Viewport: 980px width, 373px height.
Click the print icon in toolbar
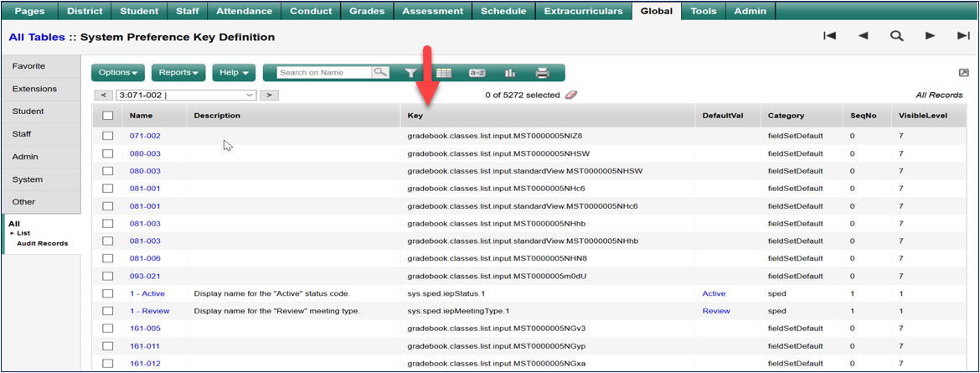click(x=542, y=73)
